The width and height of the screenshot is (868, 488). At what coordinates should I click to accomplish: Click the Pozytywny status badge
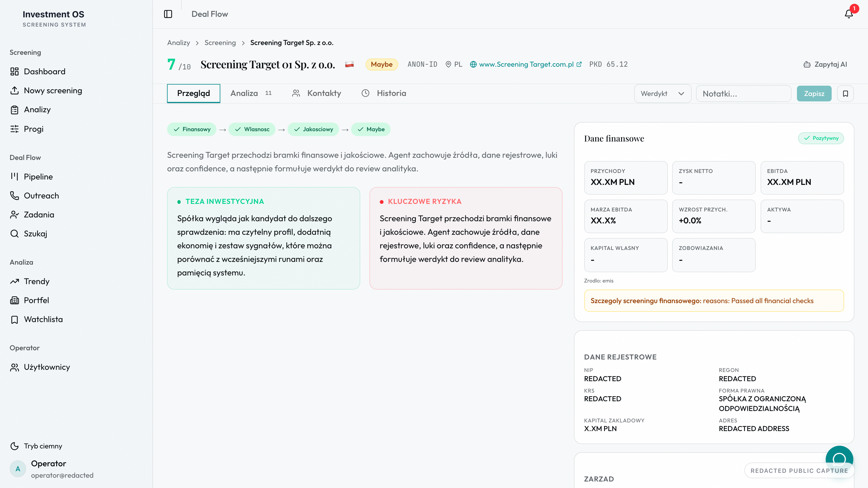[x=821, y=138]
